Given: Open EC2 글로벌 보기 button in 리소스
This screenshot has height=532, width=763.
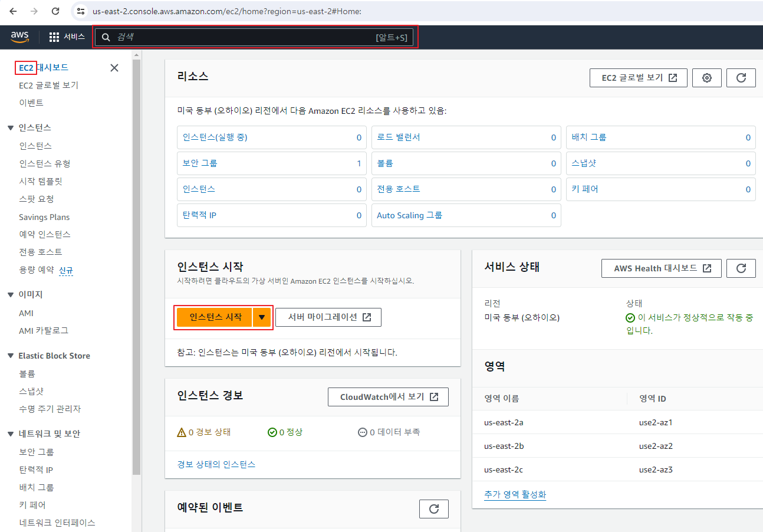Looking at the screenshot, I should (x=639, y=78).
